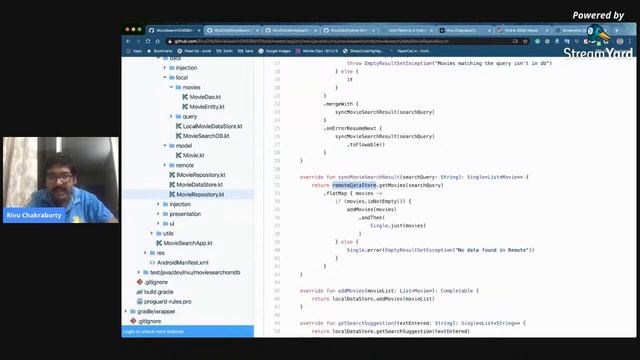
Task: Expand the res folder
Action: tap(145, 253)
